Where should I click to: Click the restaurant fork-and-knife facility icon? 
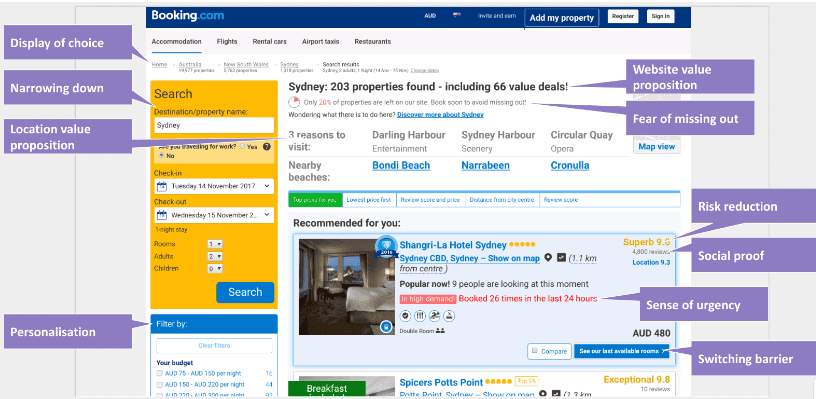coord(420,315)
